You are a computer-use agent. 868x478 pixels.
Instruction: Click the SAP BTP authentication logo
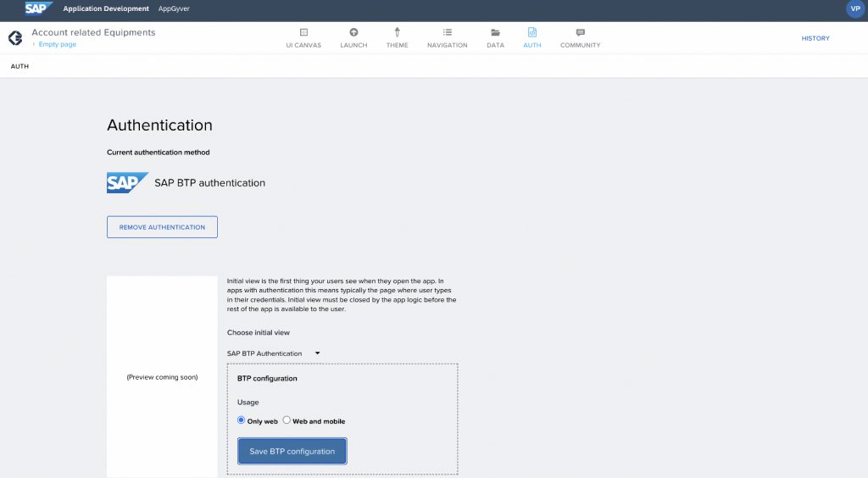click(x=127, y=182)
